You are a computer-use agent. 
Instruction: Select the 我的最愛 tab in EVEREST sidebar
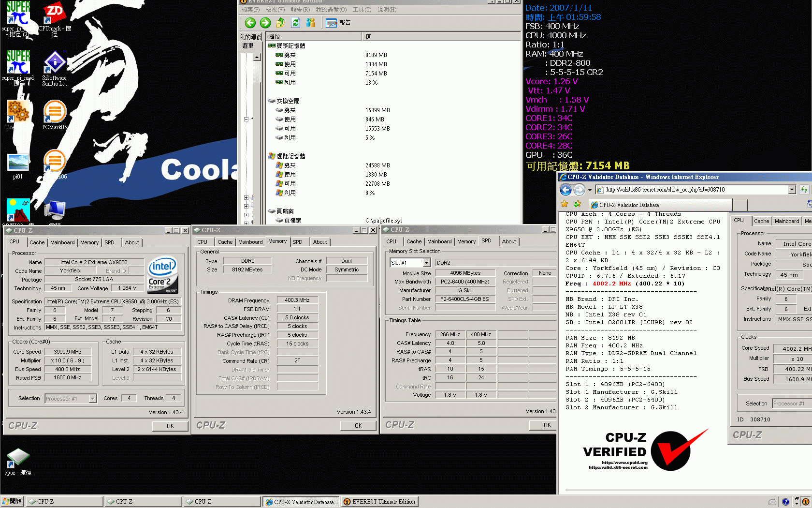click(x=251, y=37)
